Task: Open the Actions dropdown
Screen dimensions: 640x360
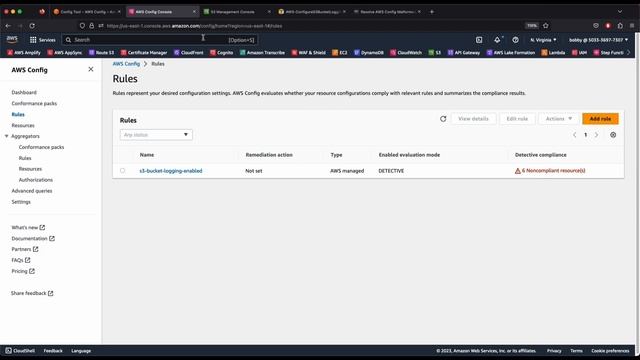Action: click(559, 119)
